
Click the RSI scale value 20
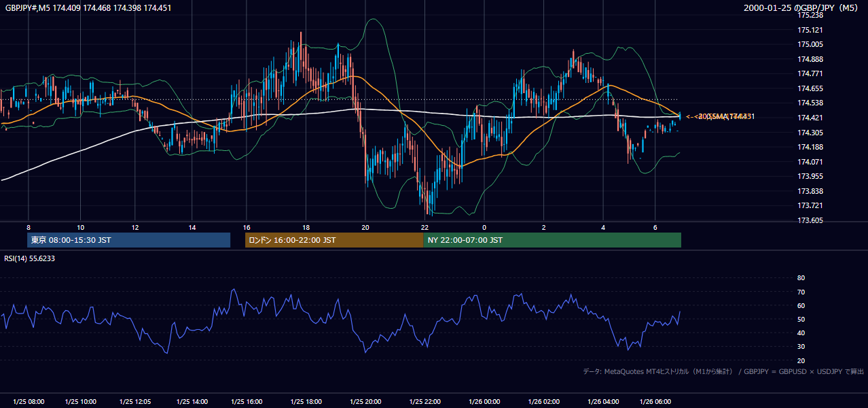[x=801, y=360]
